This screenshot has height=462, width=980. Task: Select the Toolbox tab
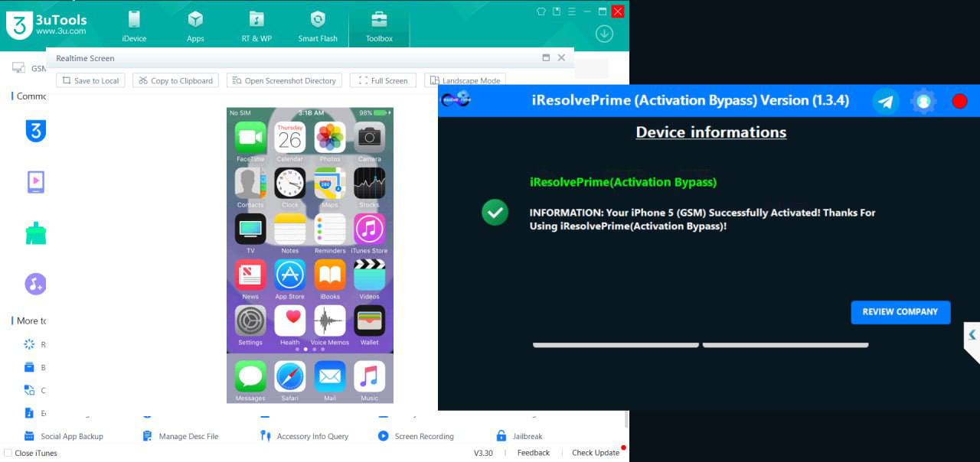click(379, 27)
